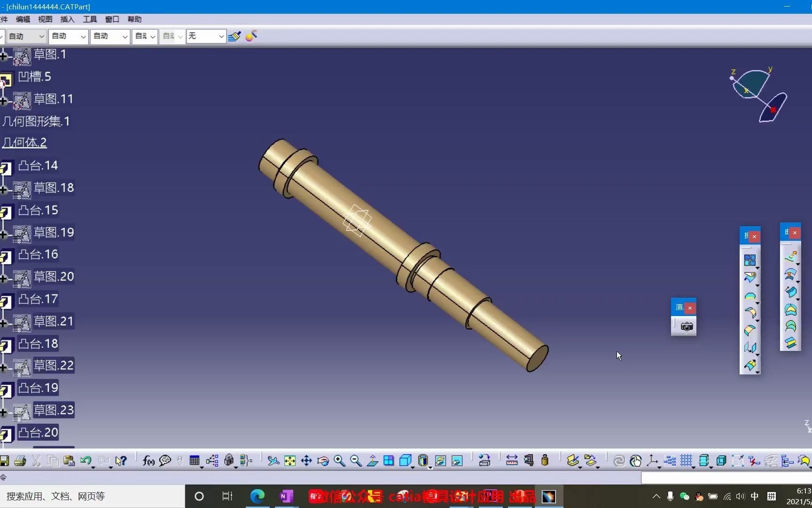Click the Measure Inertia weight icon
The width and height of the screenshot is (812, 508).
(x=545, y=461)
